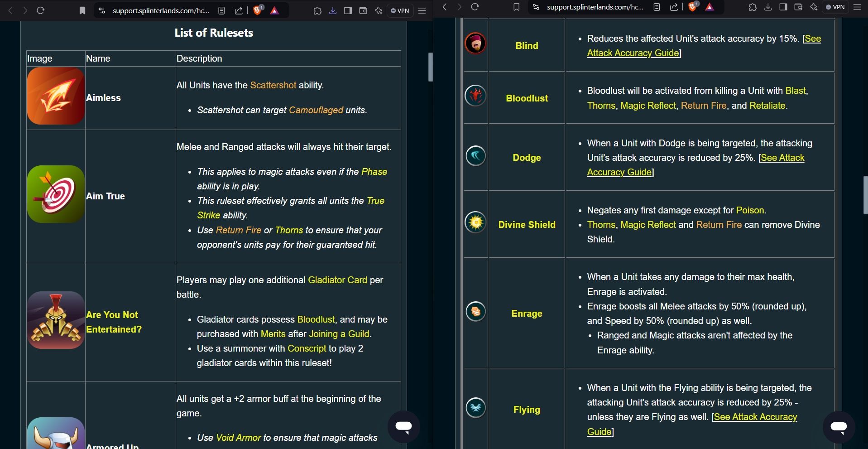This screenshot has width=868, height=449.
Task: Click the Dodge ability icon
Action: click(x=475, y=156)
